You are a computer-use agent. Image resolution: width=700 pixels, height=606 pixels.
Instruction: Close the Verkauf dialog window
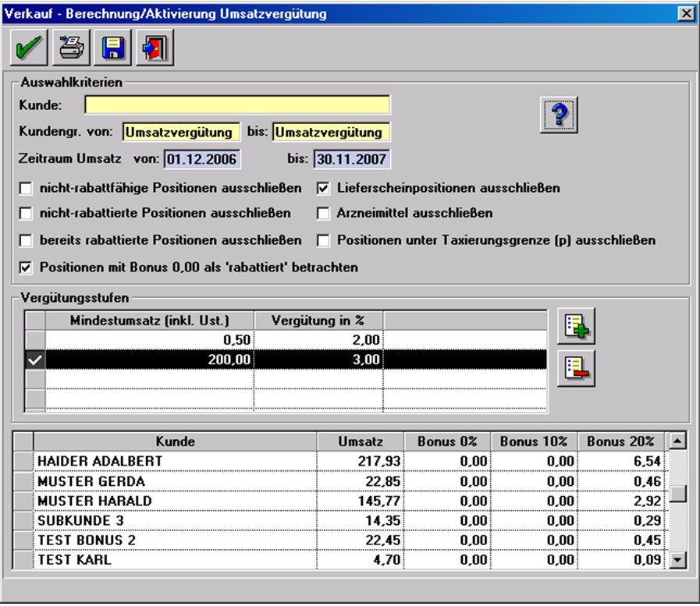[x=686, y=13]
